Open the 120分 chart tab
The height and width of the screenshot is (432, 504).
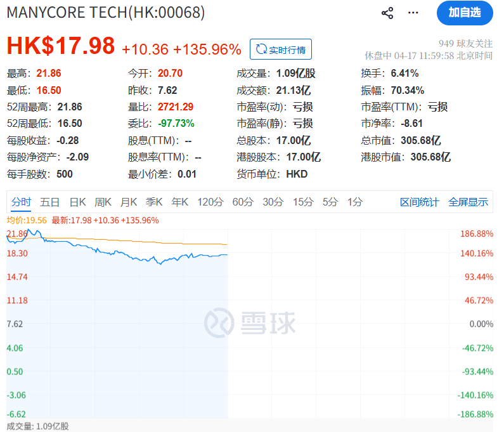coord(210,202)
